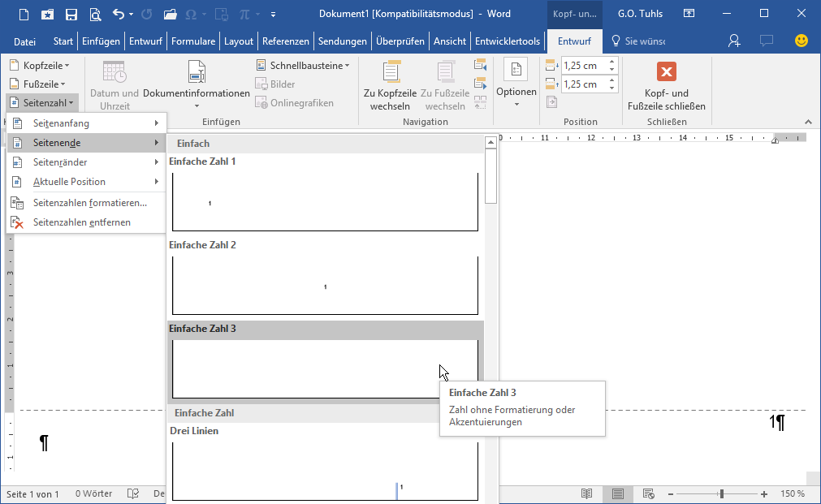Viewport: 821px width, 504px height.
Task: Click the Open folder icon
Action: pyautogui.click(x=170, y=14)
